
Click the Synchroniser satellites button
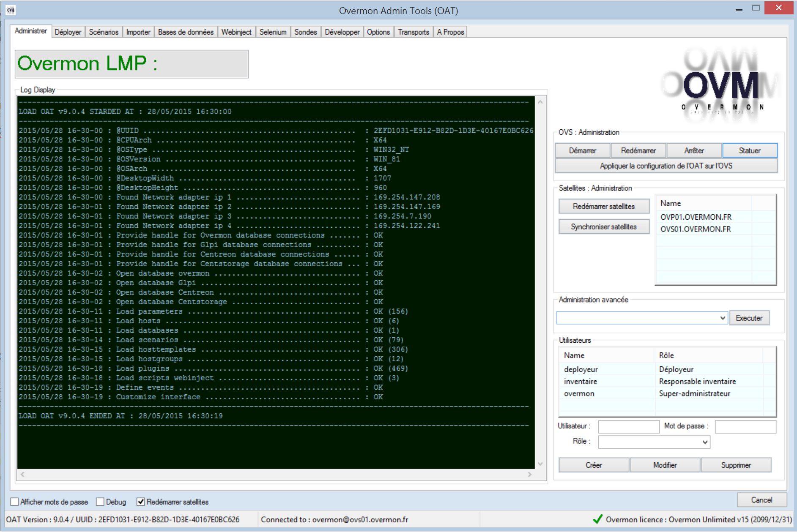point(603,227)
